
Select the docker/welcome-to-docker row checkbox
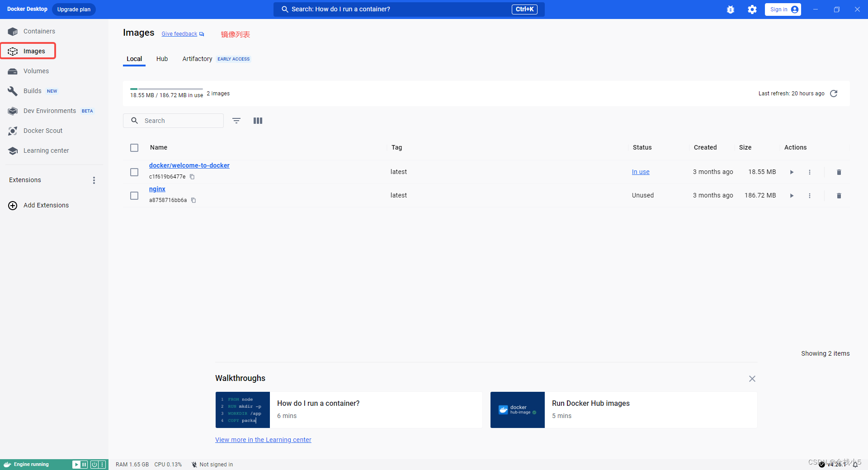134,172
